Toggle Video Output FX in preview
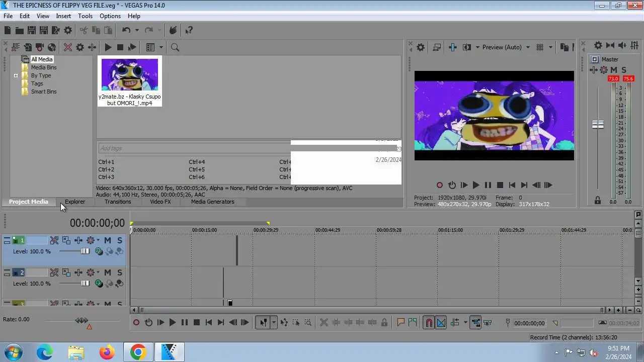Viewport: 644px width, 362px height. pyautogui.click(x=452, y=47)
